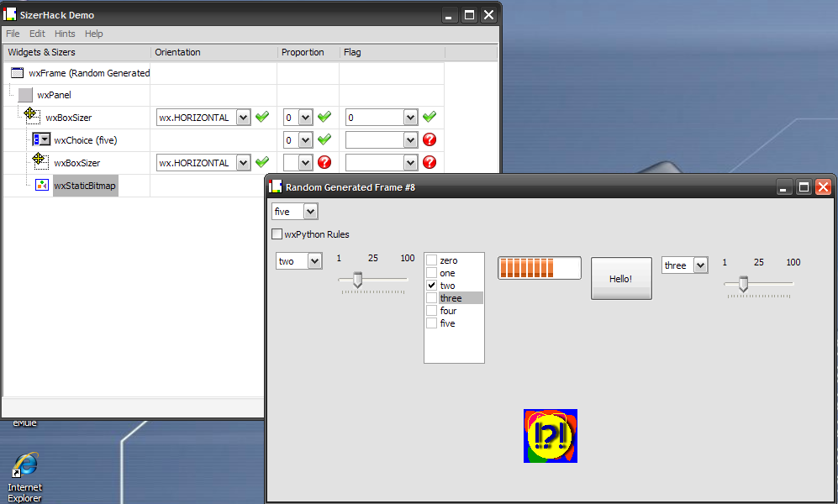
Task: Click the red question mark in wxChoice row
Action: coord(430,139)
